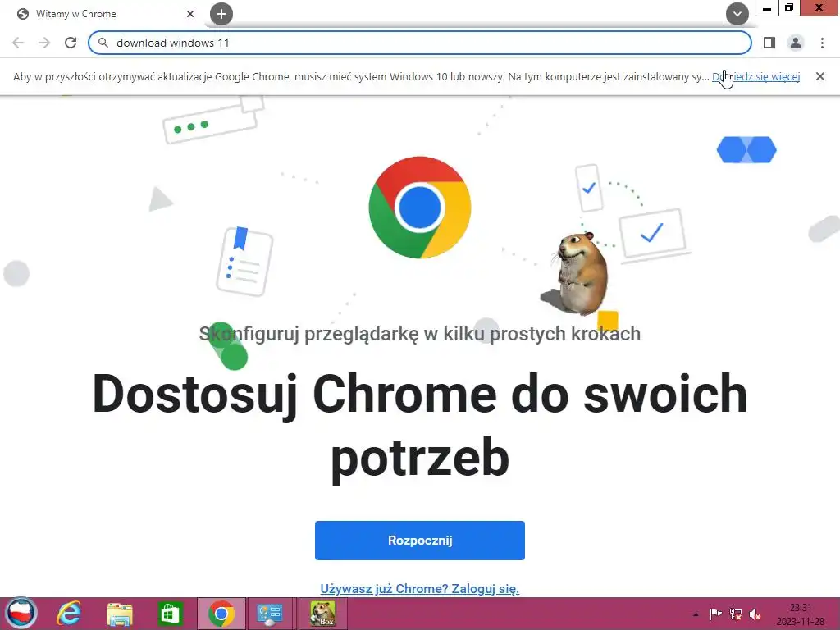
Task: Click the browser forward arrow
Action: tap(44, 43)
